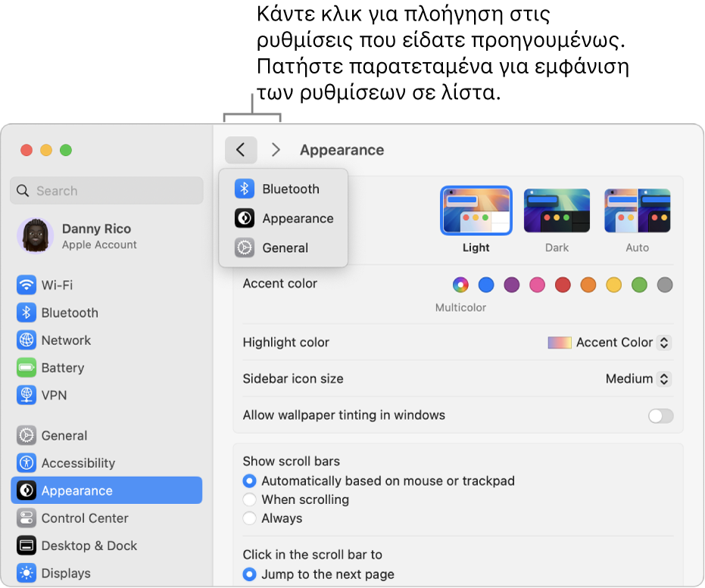Select Always show scroll bars option

(x=250, y=518)
